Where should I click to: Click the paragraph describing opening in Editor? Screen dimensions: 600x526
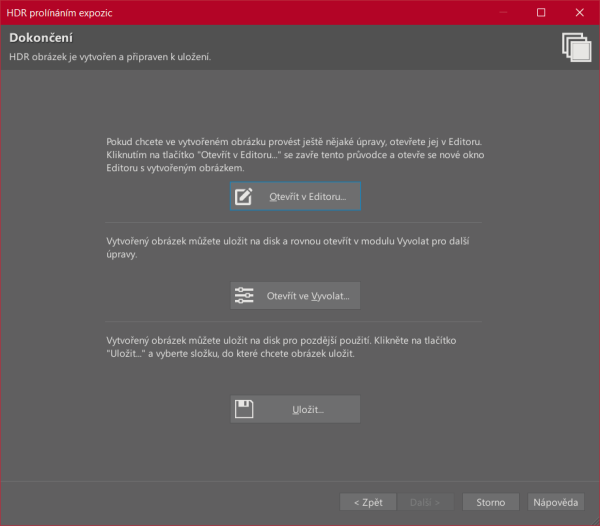(298, 157)
